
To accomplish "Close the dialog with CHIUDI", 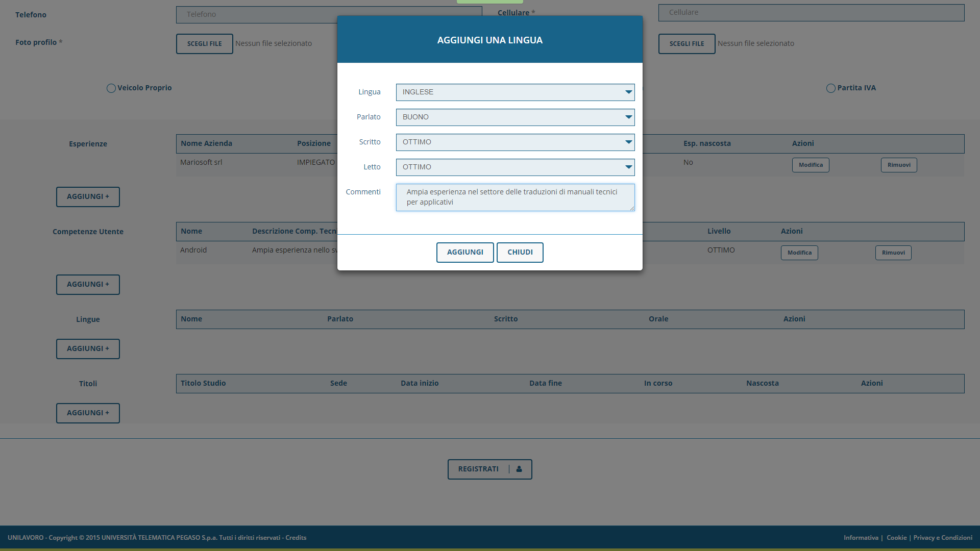I will tap(520, 253).
